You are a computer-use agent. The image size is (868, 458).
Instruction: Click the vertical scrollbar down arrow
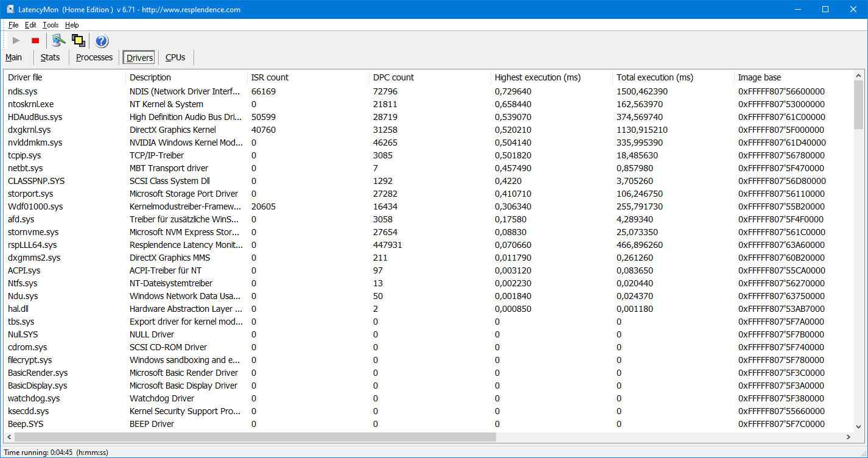point(858,427)
